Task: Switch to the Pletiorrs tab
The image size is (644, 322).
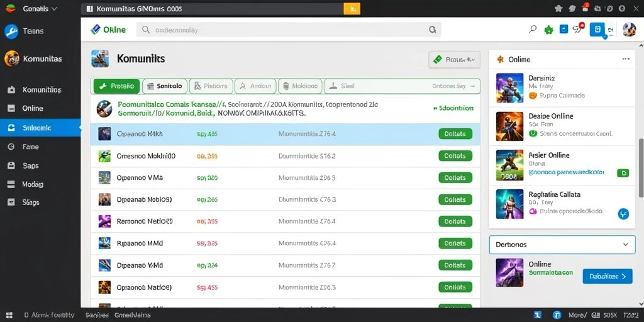Action: [x=211, y=86]
